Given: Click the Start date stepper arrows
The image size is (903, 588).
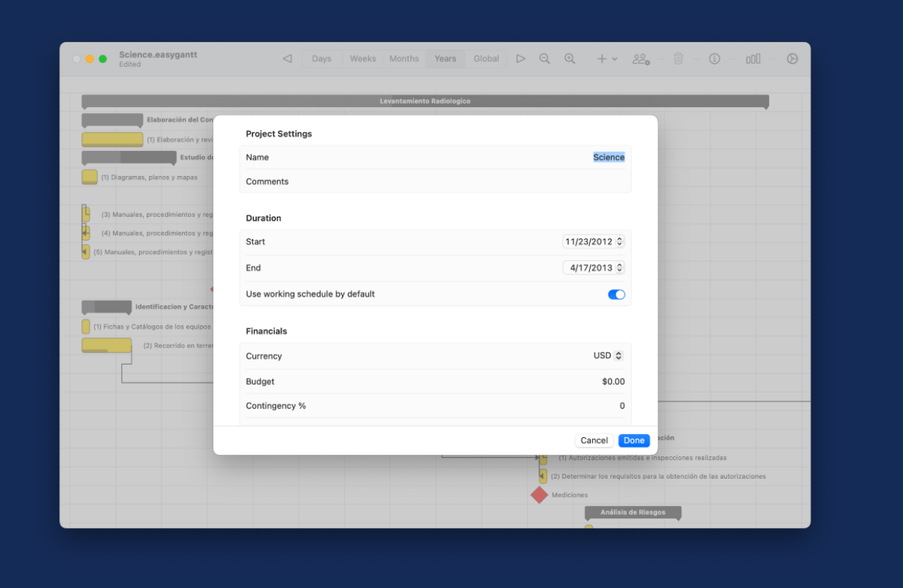Looking at the screenshot, I should coord(620,242).
